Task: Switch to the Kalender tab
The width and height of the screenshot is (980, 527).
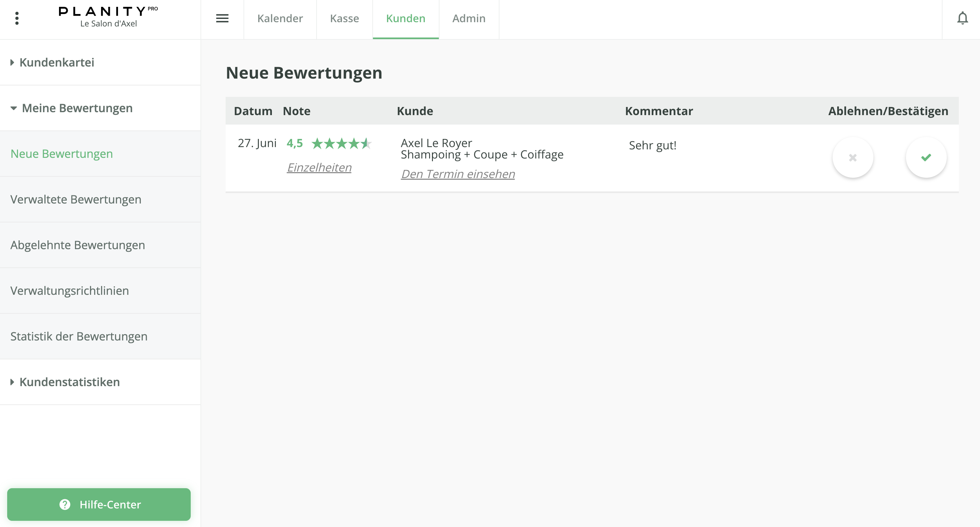Action: coord(280,18)
